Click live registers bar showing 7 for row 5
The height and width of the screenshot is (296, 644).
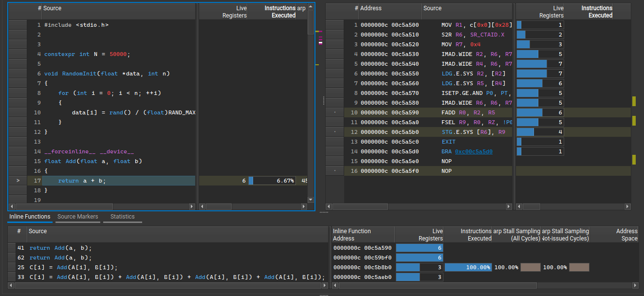point(540,64)
